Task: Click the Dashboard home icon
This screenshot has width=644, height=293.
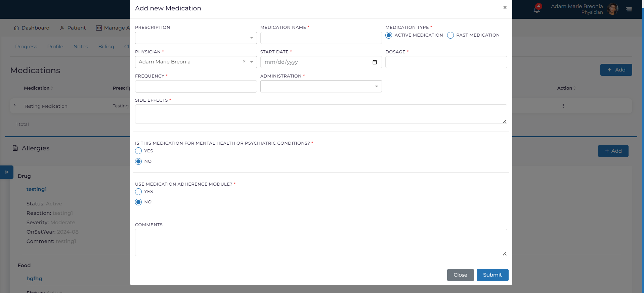Action: coord(16,28)
